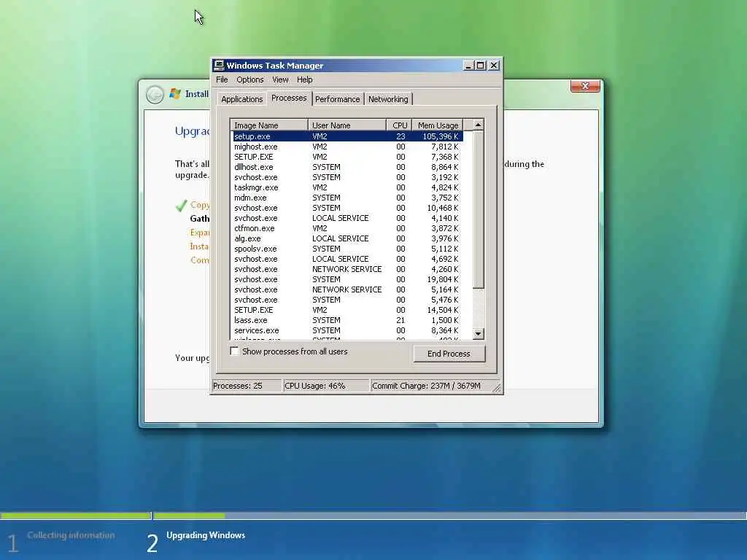Image resolution: width=747 pixels, height=560 pixels.
Task: Close the Windows Task Manager window
Action: tap(494, 65)
